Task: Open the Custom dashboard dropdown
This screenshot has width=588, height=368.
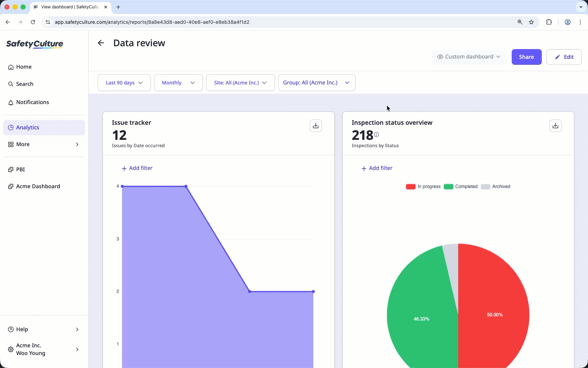Action: pyautogui.click(x=469, y=57)
